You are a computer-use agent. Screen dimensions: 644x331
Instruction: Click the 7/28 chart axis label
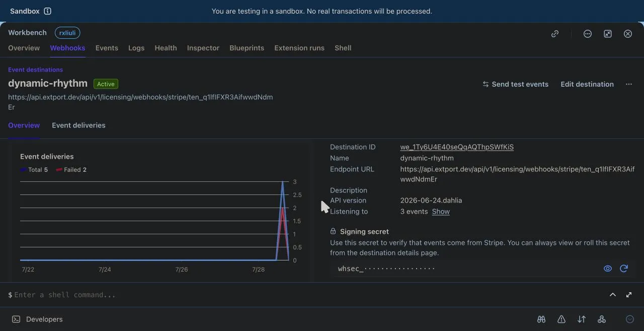pyautogui.click(x=258, y=270)
